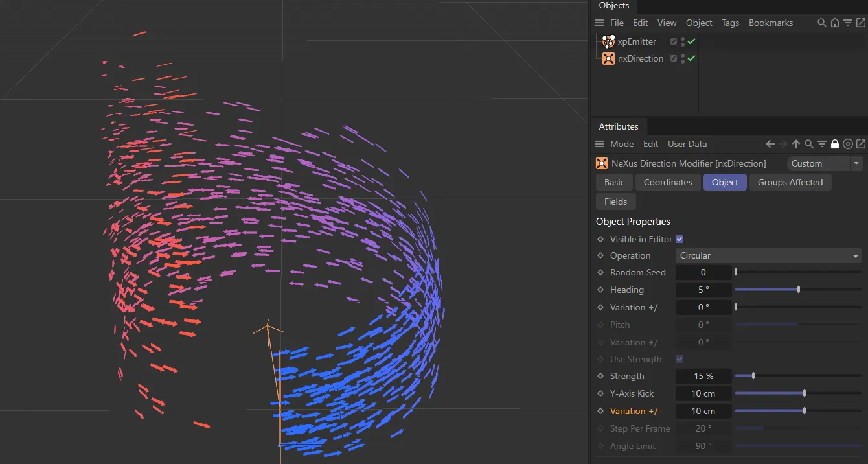Click the Attributes up-arrow navigation icon
This screenshot has height=464, width=868.
(x=795, y=144)
